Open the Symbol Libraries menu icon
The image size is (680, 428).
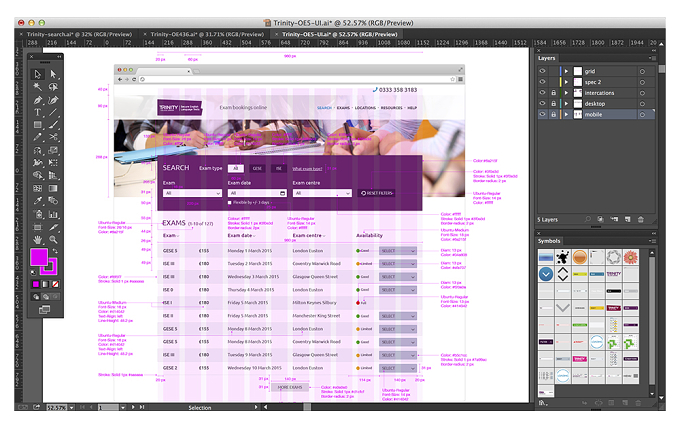pyautogui.click(x=542, y=402)
